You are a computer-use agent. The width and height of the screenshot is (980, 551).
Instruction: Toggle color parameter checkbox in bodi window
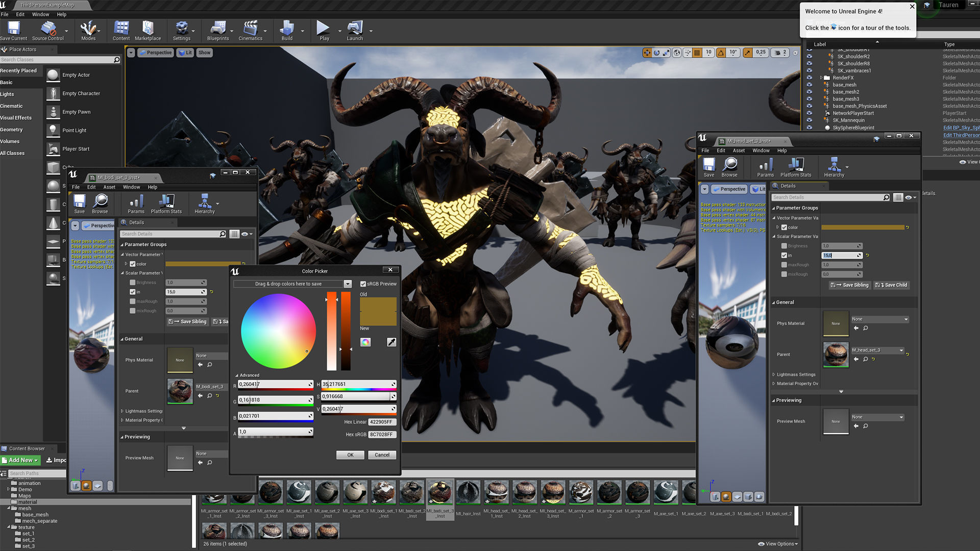pyautogui.click(x=133, y=264)
